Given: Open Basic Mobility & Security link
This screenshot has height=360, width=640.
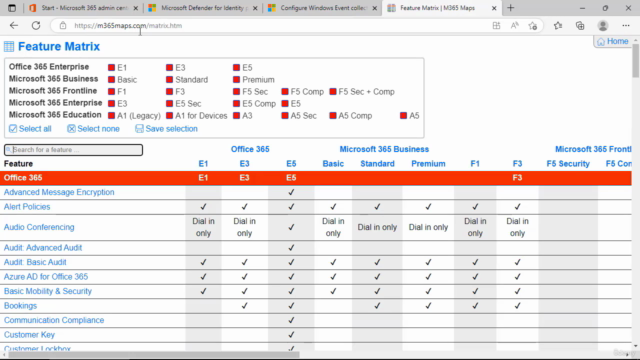Looking at the screenshot, I should (x=48, y=291).
